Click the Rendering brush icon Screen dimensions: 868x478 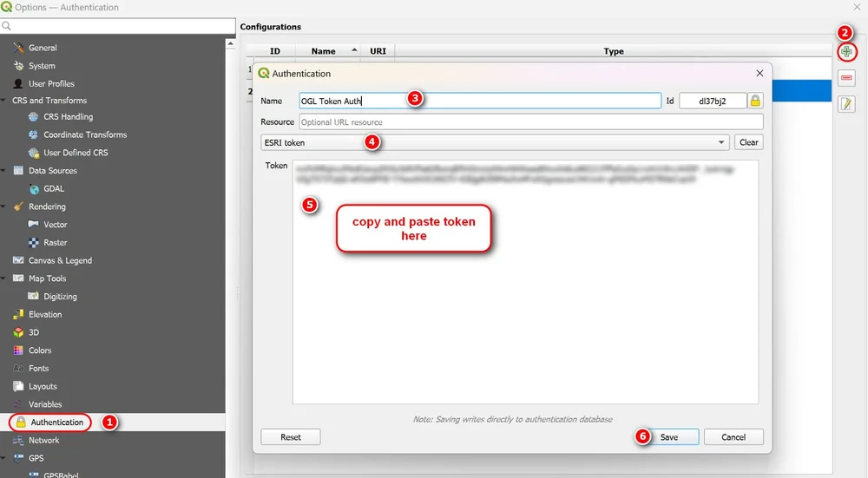tap(19, 206)
